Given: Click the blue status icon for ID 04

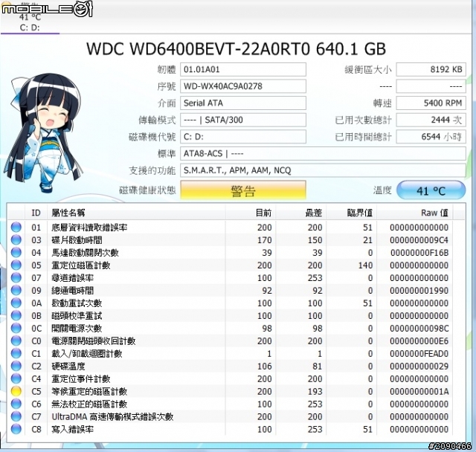Looking at the screenshot, I should point(16,253).
